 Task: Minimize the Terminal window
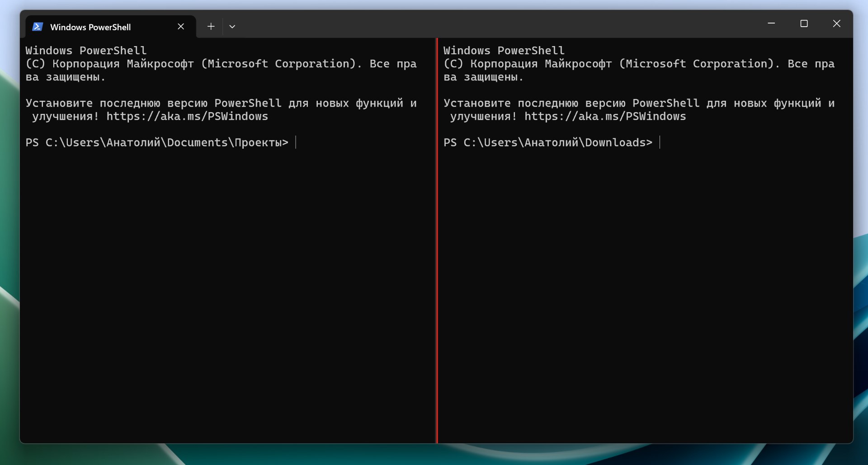pos(771,23)
